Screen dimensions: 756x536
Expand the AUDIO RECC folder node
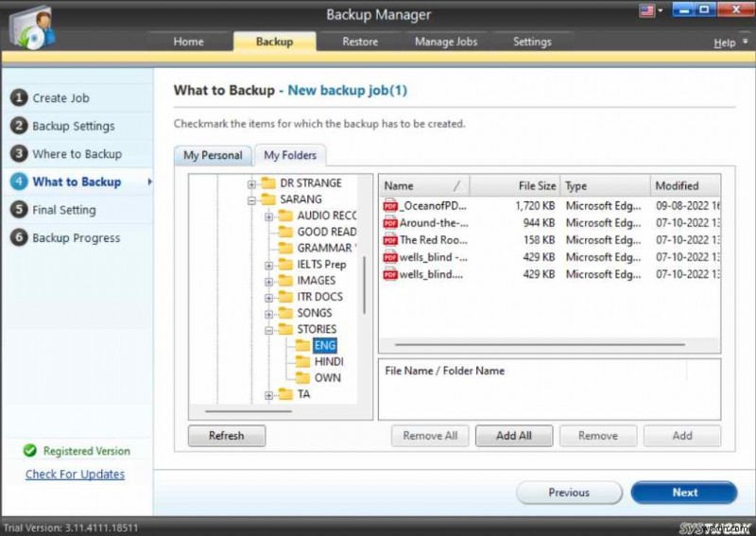[x=269, y=216]
